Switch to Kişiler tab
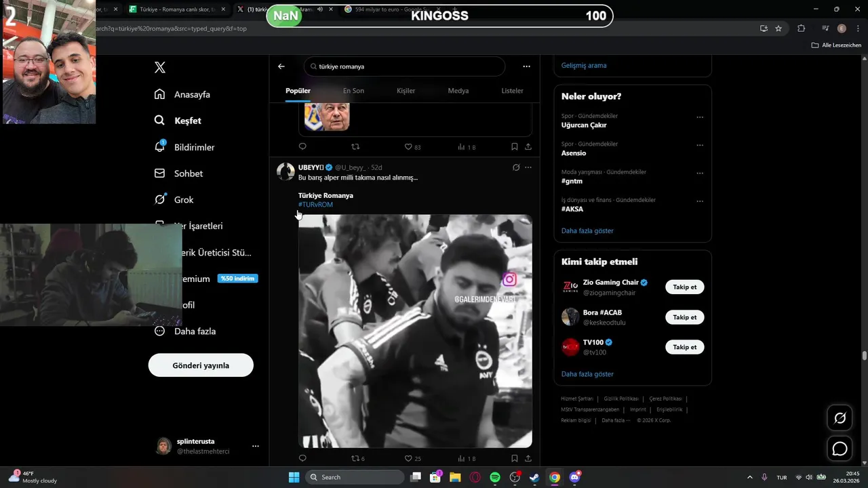 point(406,91)
